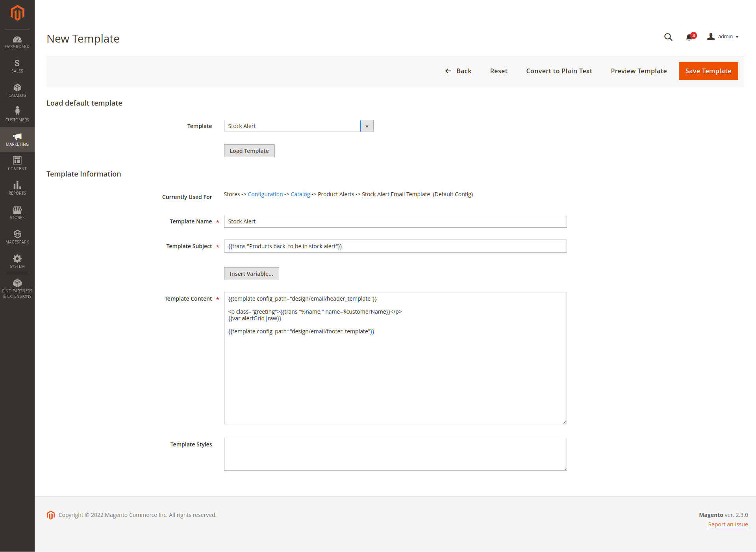Screen dimensions: 756x552
Task: Focus the Template Subject input field
Action: pos(395,246)
